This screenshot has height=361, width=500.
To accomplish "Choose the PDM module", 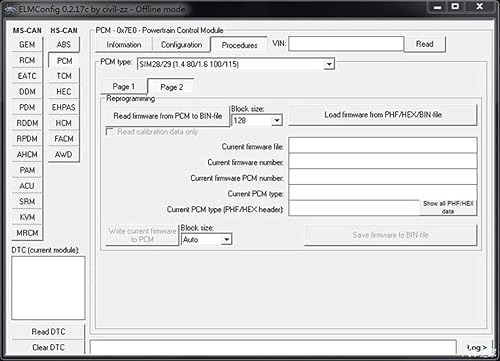I will (x=27, y=107).
